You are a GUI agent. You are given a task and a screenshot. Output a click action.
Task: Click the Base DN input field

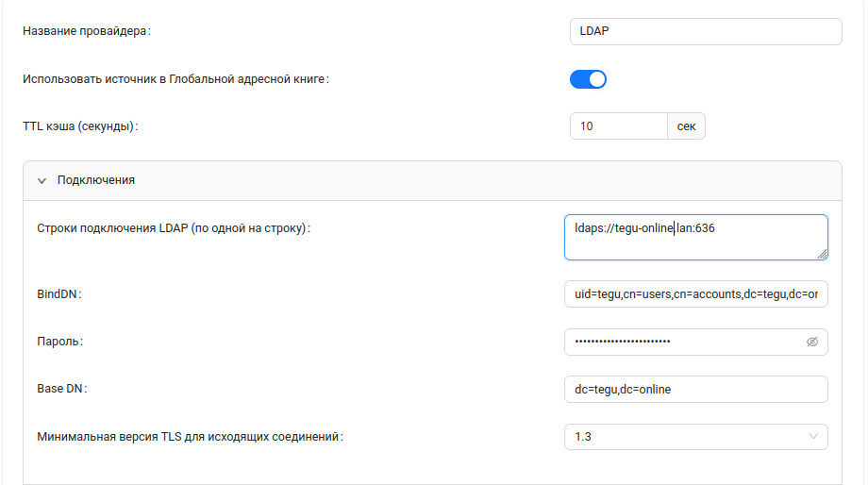695,389
